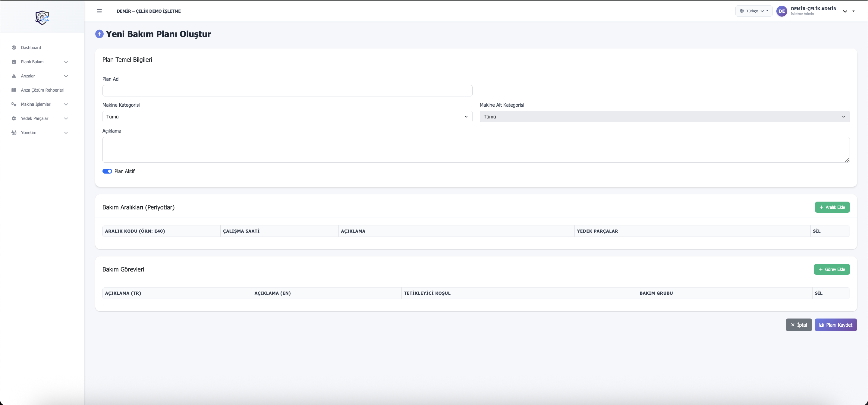Open the Türkçe language selector
This screenshot has height=405, width=868.
click(x=754, y=11)
